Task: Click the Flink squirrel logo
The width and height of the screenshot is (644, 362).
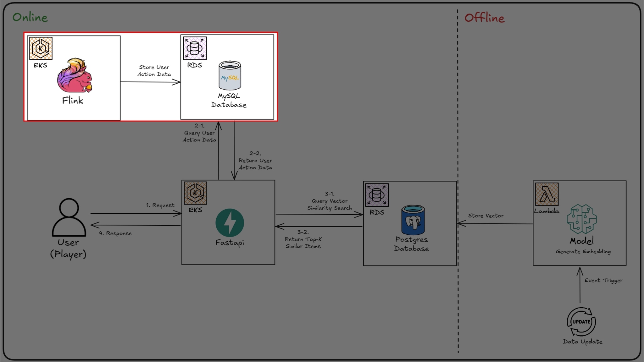Action: pyautogui.click(x=75, y=75)
